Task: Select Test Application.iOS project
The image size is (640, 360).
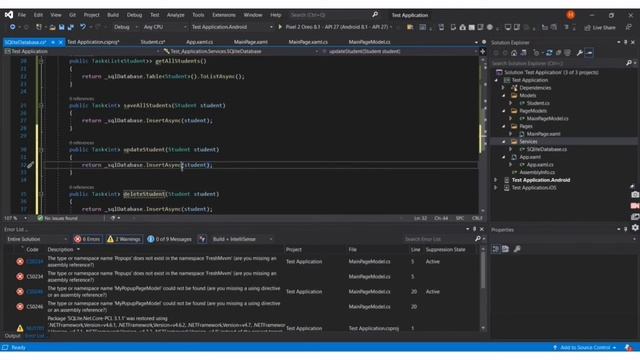Action: coord(534,188)
